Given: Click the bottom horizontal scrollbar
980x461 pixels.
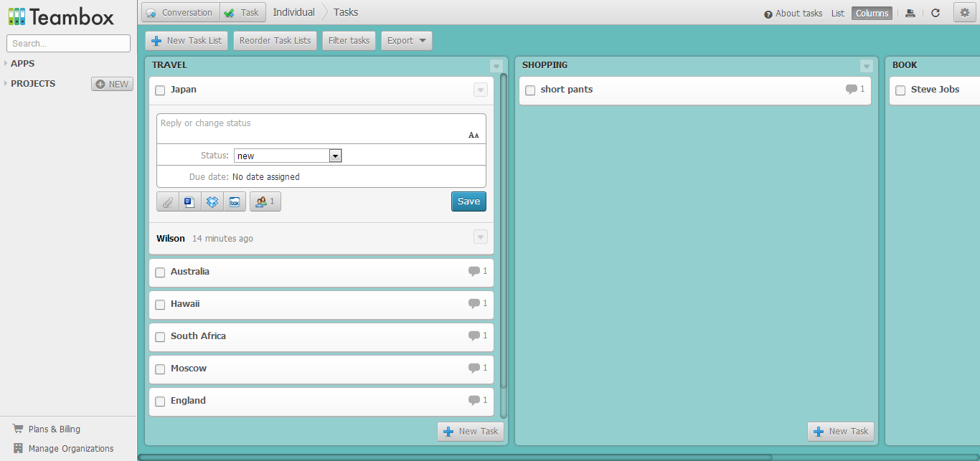Looking at the screenshot, I should (x=455, y=457).
